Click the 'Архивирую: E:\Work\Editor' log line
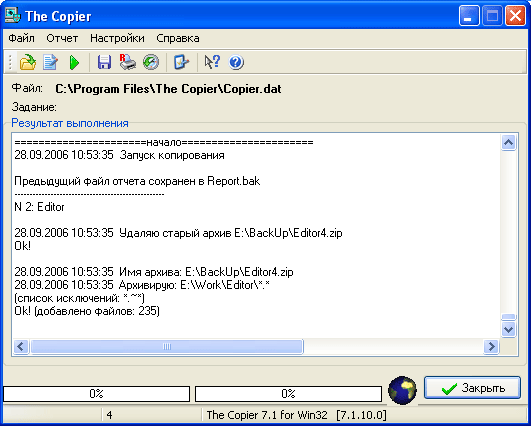Viewport: 531px width, 426px height. 142,285
